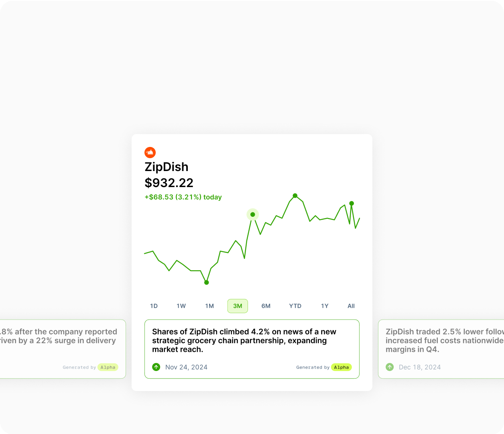Click the green up-arrow icon beside Nov 24, 2024
504x434 pixels.
(x=156, y=367)
